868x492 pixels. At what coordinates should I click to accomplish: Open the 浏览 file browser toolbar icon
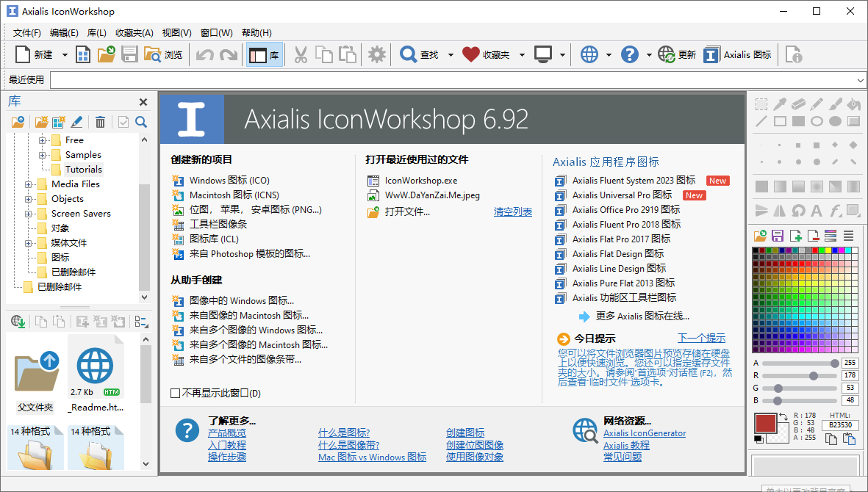click(156, 54)
